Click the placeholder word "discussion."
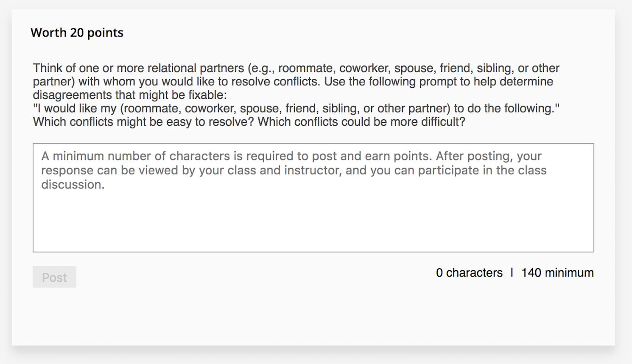The width and height of the screenshot is (632, 364). pos(73,185)
